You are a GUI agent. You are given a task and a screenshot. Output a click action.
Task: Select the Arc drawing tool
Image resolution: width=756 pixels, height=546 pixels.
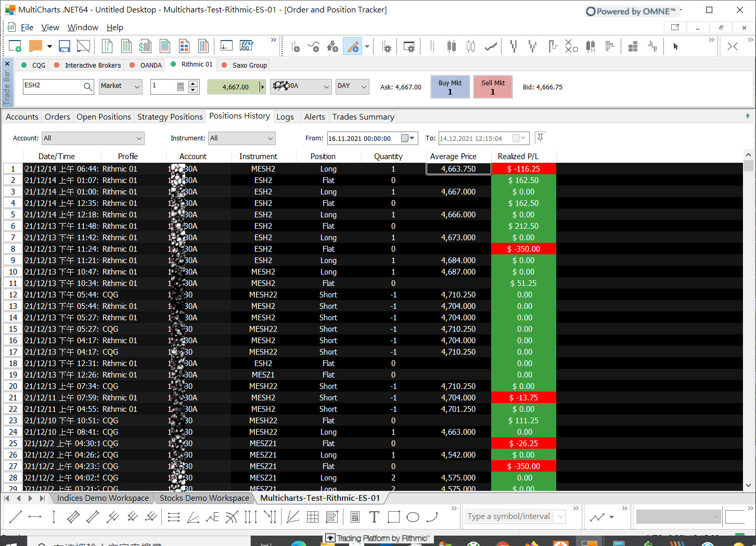point(432,517)
